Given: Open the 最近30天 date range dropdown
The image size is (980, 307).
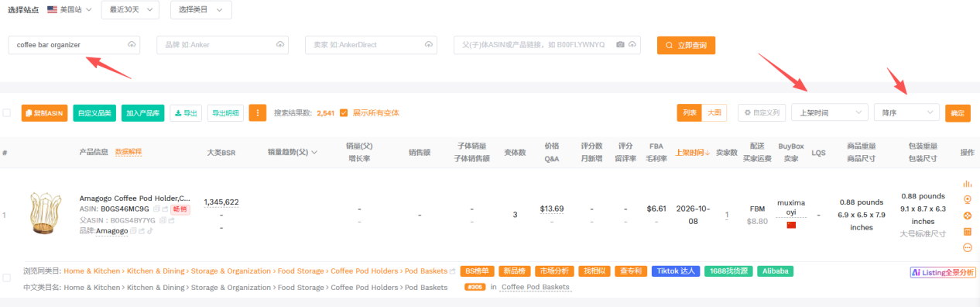Looking at the screenshot, I should point(130,9).
